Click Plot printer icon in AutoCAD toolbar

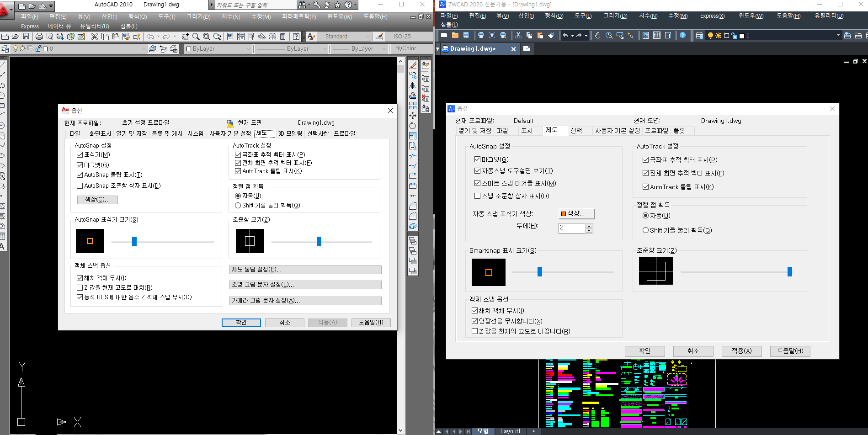(39, 37)
